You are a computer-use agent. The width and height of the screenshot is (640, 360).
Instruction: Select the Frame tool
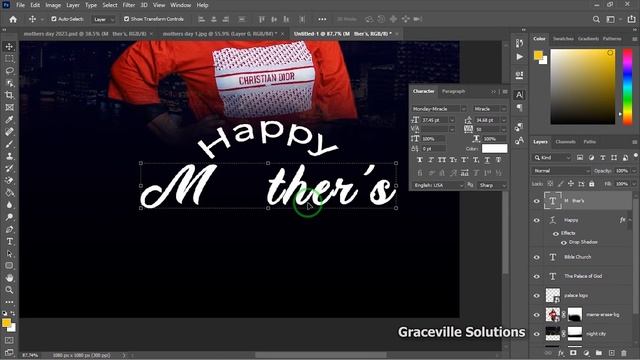click(9, 107)
